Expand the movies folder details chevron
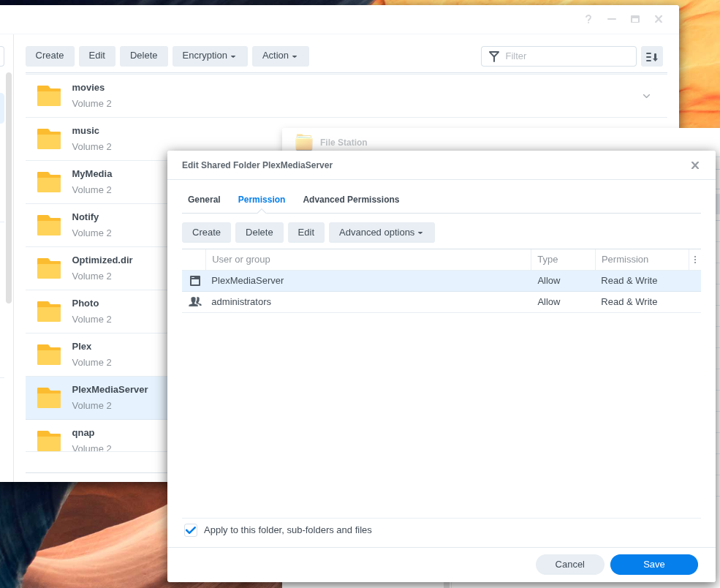The width and height of the screenshot is (720, 588). click(646, 96)
